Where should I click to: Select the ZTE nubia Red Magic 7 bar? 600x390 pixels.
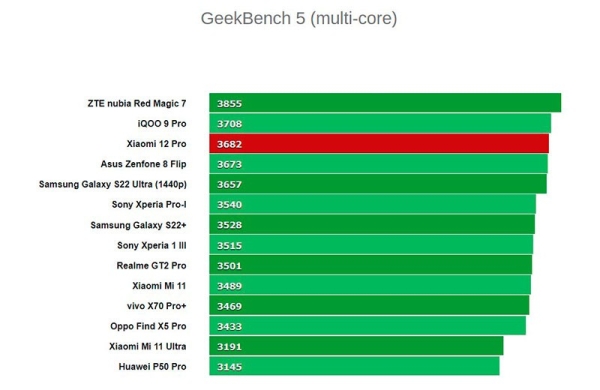pyautogui.click(x=385, y=103)
